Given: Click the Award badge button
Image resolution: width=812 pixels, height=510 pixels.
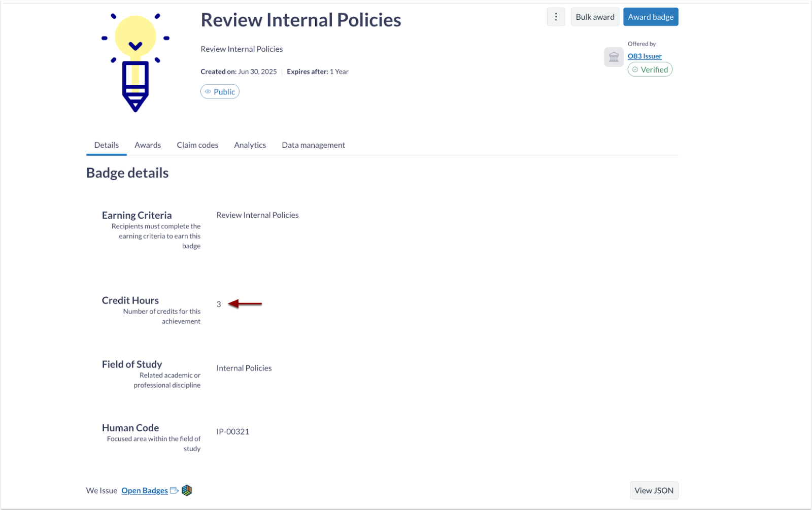Looking at the screenshot, I should [x=651, y=17].
